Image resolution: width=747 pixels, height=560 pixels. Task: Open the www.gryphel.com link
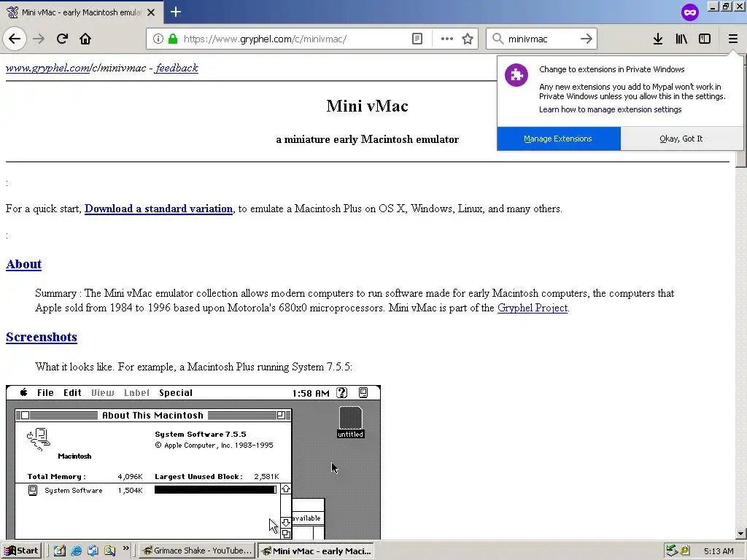pos(47,68)
